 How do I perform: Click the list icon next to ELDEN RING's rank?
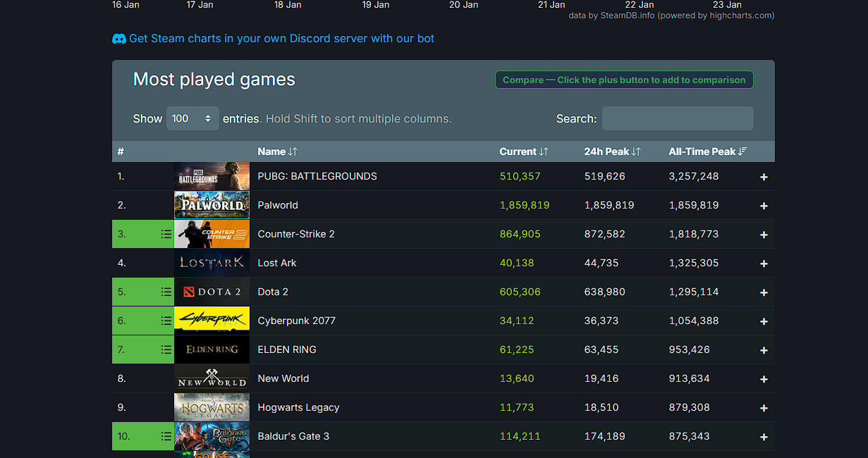[166, 349]
